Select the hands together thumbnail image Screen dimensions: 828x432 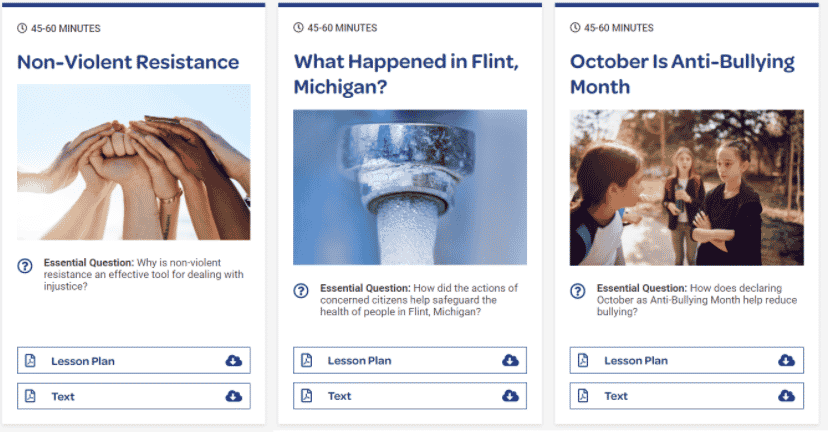(134, 162)
